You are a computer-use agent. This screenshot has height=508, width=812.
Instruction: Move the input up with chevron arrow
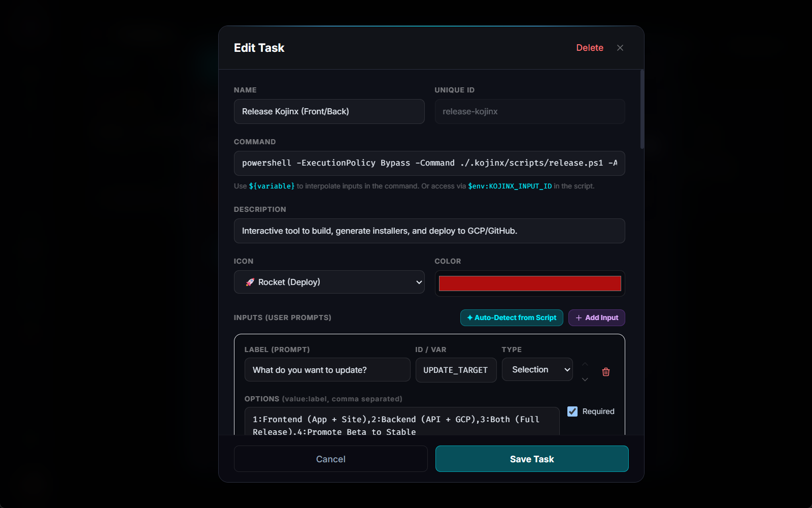point(585,364)
